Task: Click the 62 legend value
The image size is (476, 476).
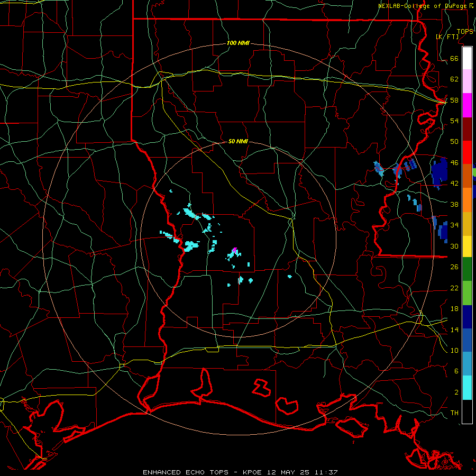Action: click(454, 79)
